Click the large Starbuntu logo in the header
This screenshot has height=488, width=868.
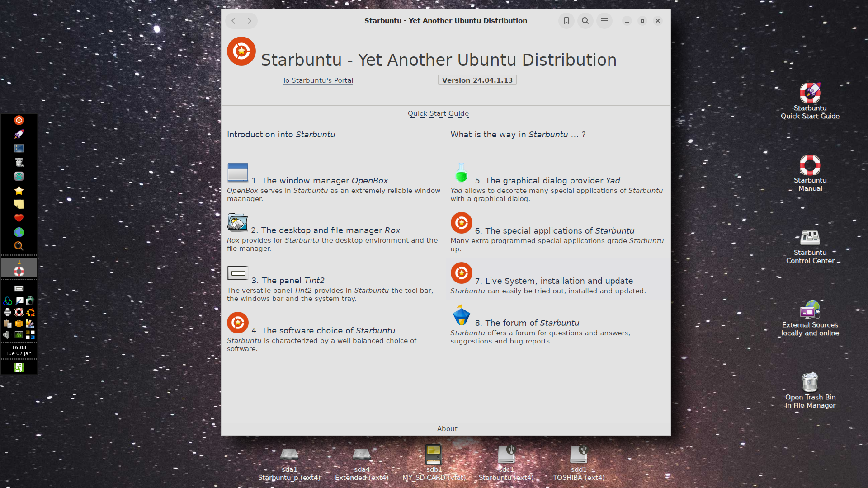241,51
